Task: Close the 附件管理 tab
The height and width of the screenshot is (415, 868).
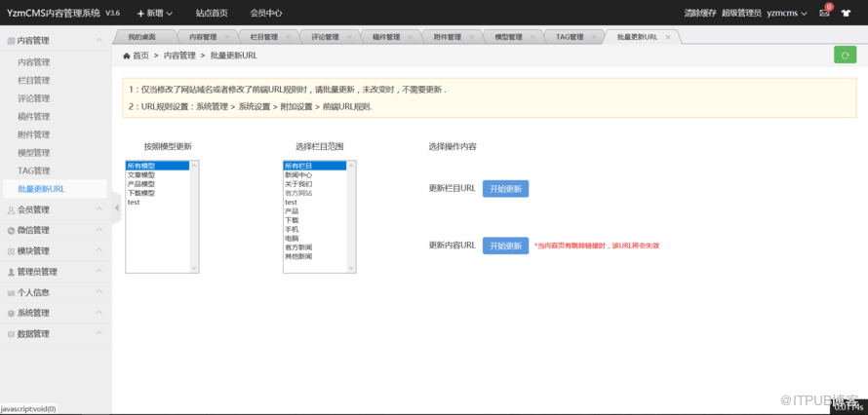Action: tap(471, 37)
